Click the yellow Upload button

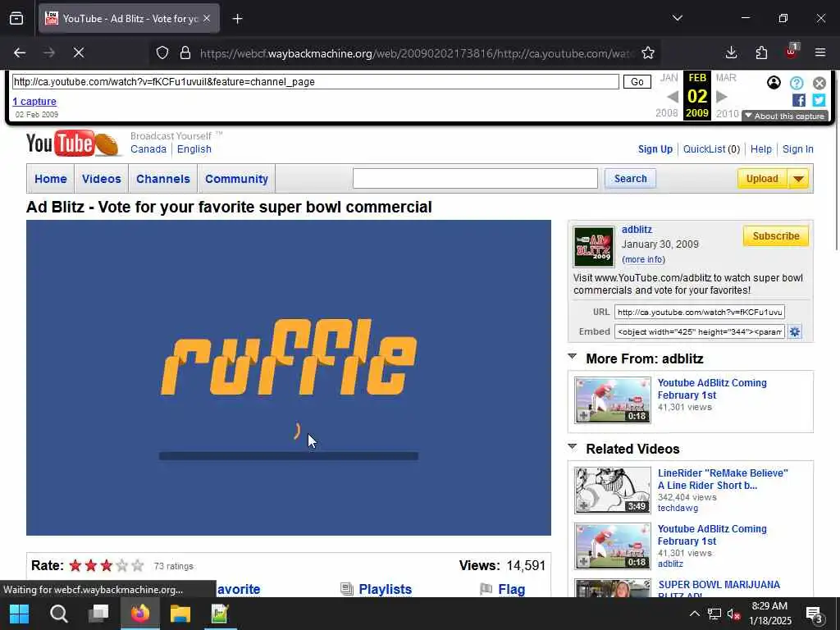tap(762, 179)
